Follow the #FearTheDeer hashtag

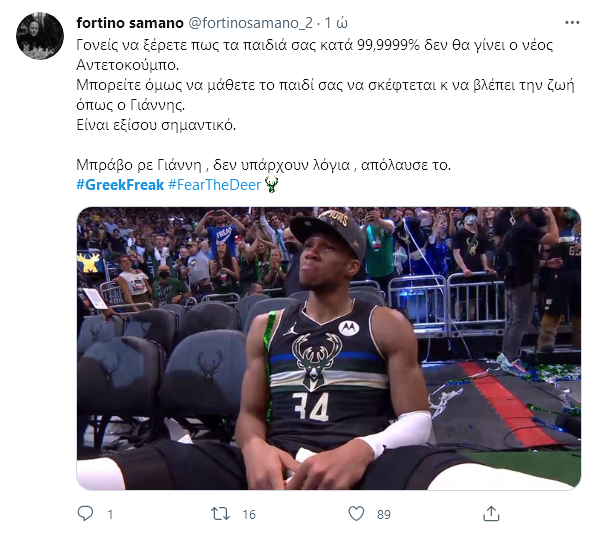point(214,185)
